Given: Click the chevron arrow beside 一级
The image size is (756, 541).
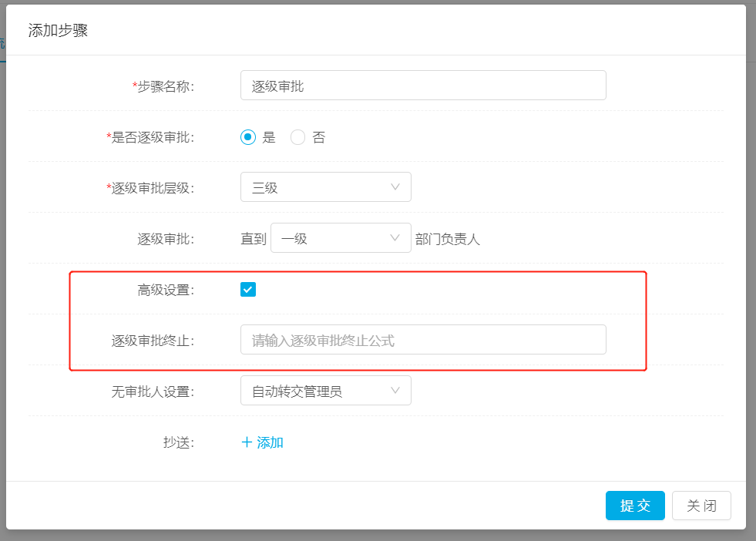Looking at the screenshot, I should [x=395, y=237].
